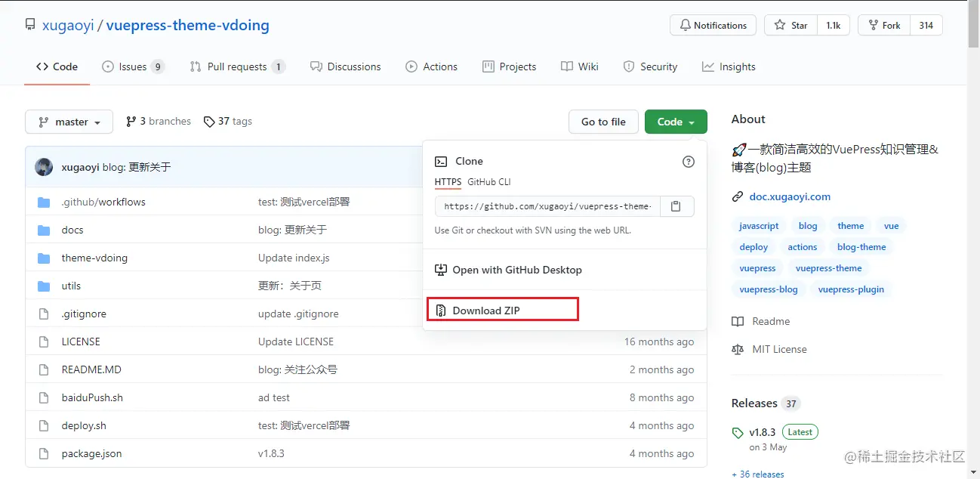Click the + 36 releases link

[758, 474]
